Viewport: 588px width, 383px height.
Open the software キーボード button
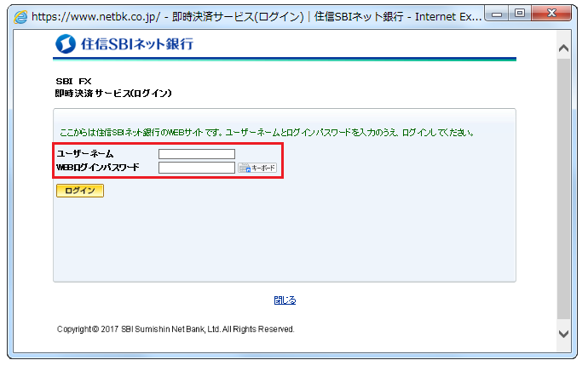257,168
